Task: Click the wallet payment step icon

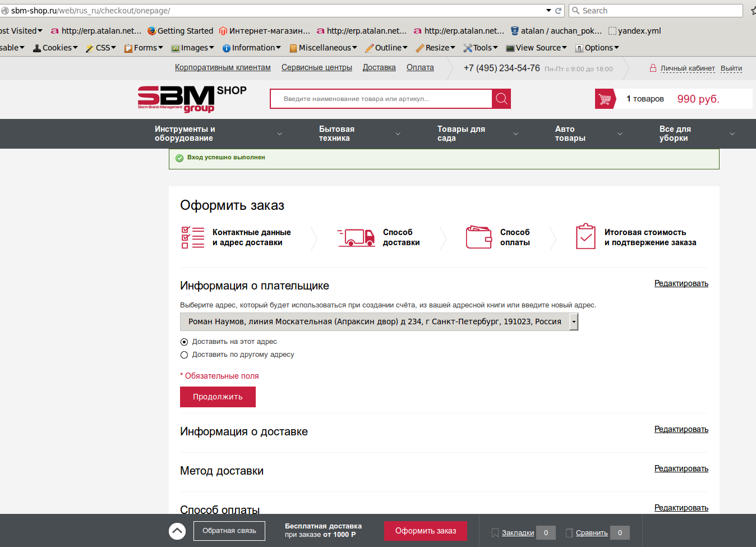Action: pyautogui.click(x=479, y=237)
